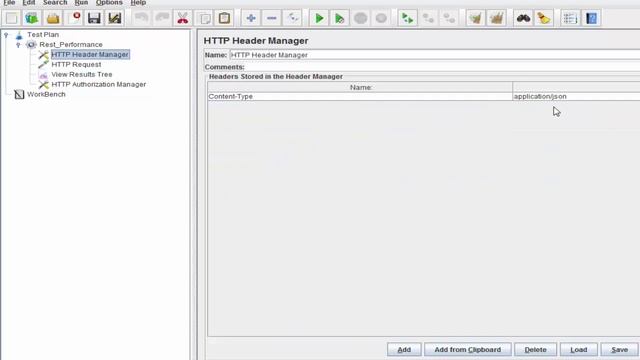
Task: Collapse the Rest_Performance thread group node
Action: tap(18, 44)
